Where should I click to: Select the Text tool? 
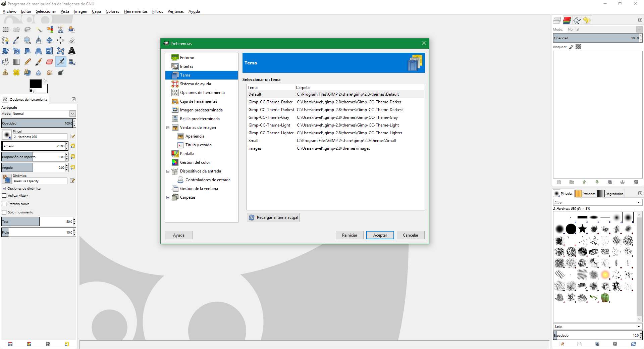click(x=72, y=51)
